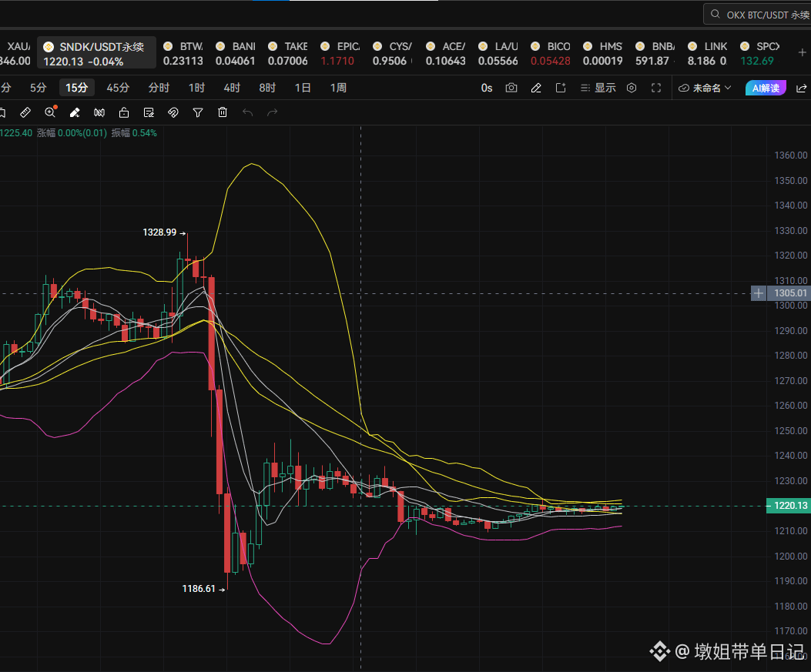The height and width of the screenshot is (672, 811).
Task: Delete drawings with the trash icon
Action: tap(223, 112)
